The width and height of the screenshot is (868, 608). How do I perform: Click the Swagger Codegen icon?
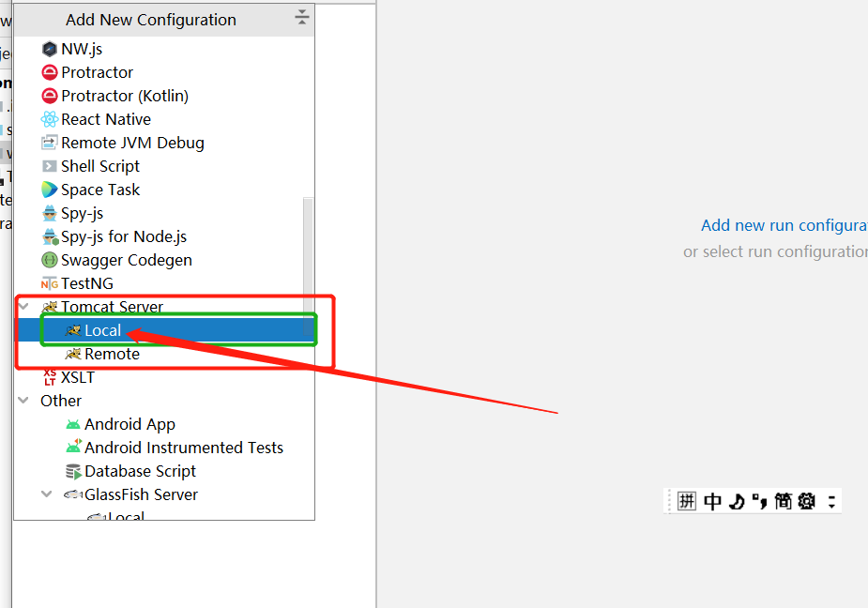(x=50, y=260)
